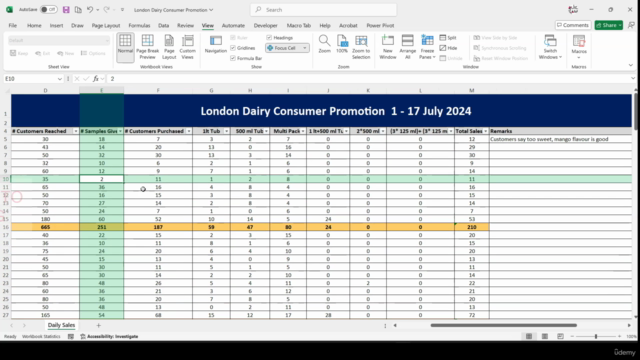Split the worksheet window
This screenshot has height=360, width=640.
click(x=448, y=38)
